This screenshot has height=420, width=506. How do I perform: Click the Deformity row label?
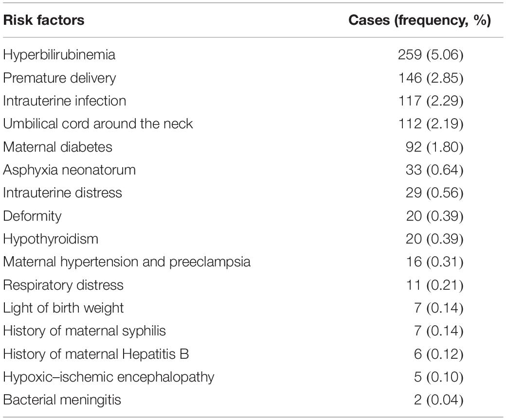click(x=32, y=216)
